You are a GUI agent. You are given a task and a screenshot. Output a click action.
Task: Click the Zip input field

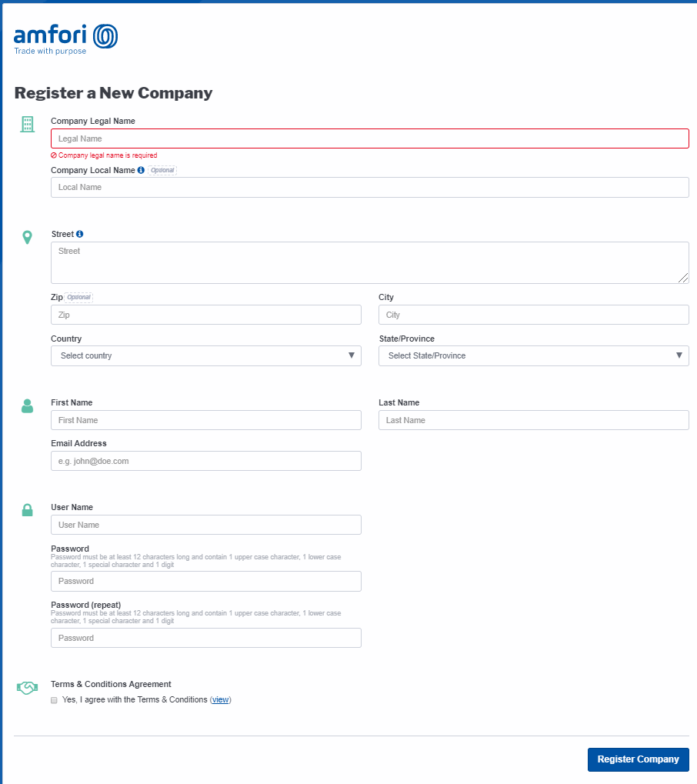(x=205, y=315)
